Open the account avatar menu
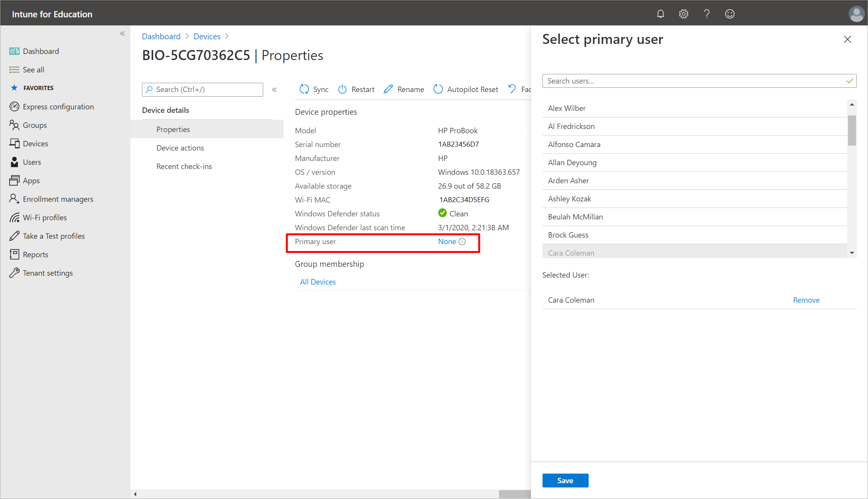 [856, 14]
